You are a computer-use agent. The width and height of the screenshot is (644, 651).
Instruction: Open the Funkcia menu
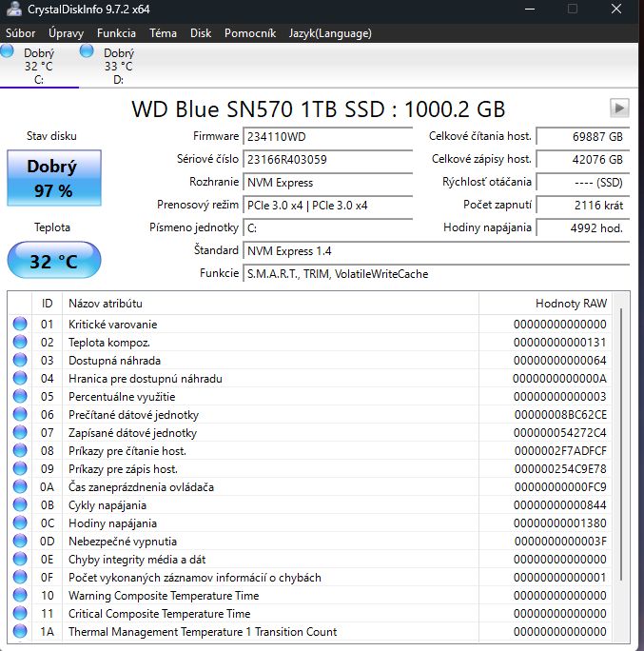116,33
